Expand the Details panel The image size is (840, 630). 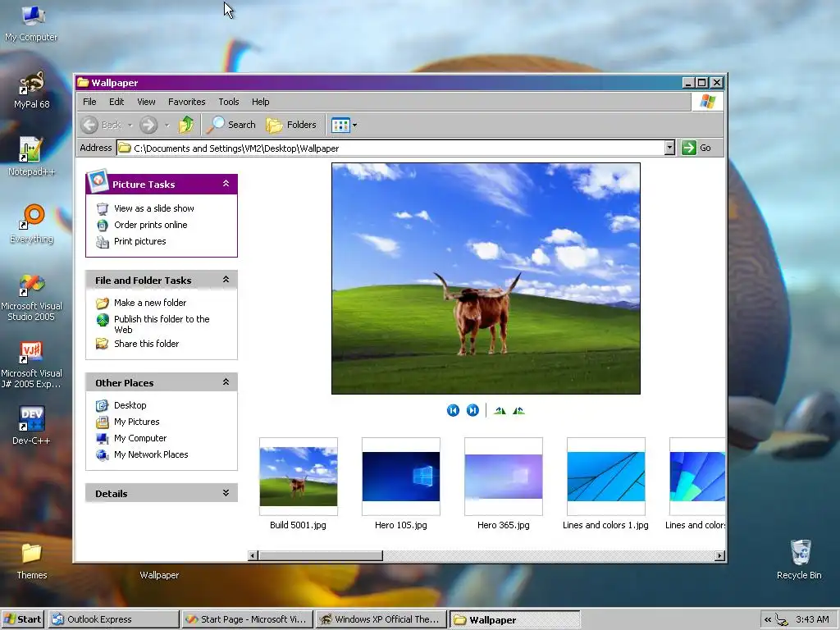226,493
